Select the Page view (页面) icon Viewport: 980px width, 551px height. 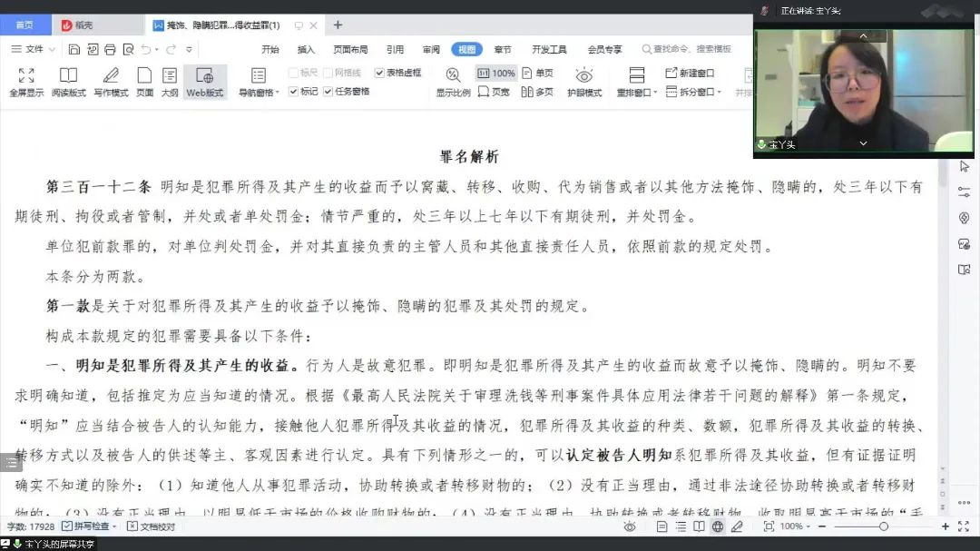[144, 82]
